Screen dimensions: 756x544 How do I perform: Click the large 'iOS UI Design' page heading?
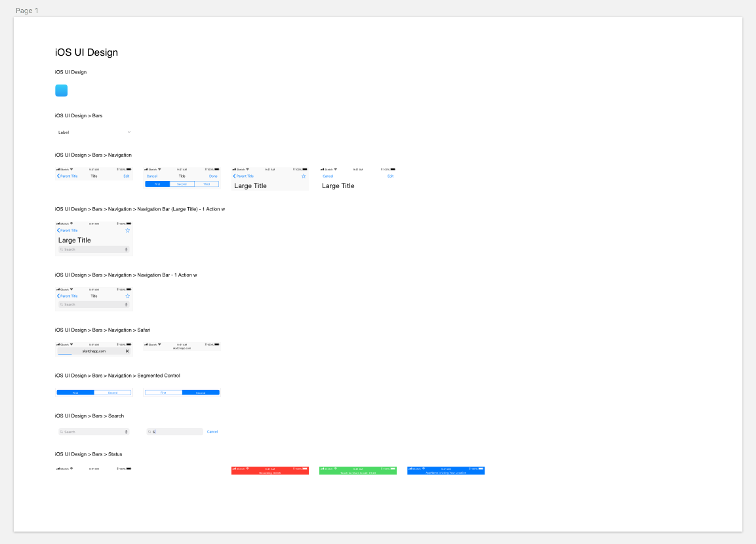click(x=87, y=52)
